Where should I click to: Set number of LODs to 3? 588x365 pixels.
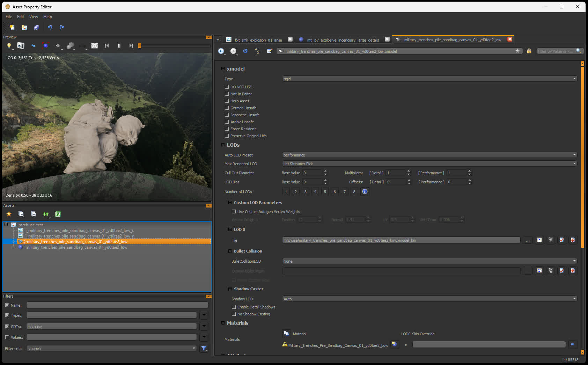tap(305, 192)
